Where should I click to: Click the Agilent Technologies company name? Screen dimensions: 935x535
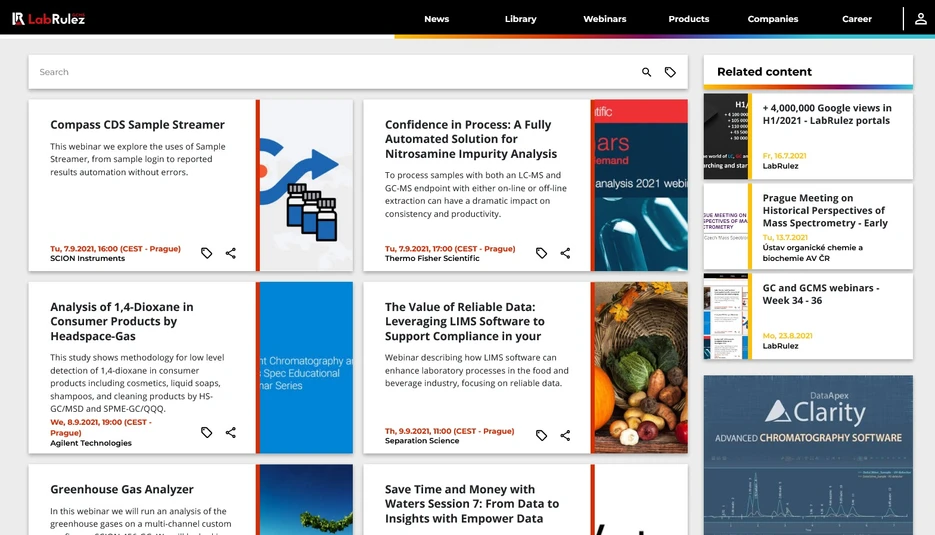[x=91, y=443]
